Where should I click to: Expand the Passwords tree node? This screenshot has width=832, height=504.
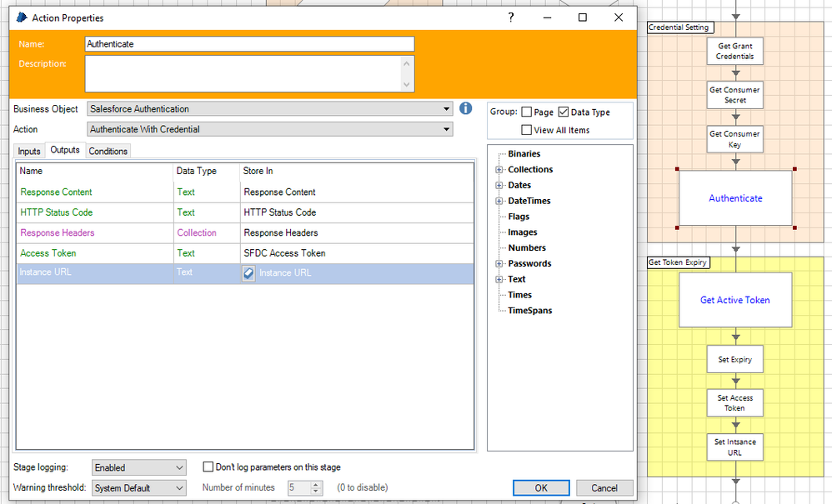499,264
